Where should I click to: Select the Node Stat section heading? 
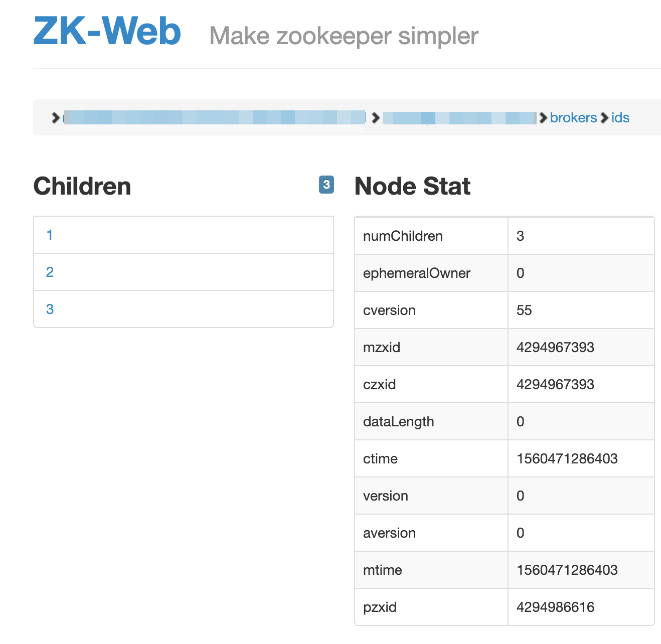click(412, 186)
